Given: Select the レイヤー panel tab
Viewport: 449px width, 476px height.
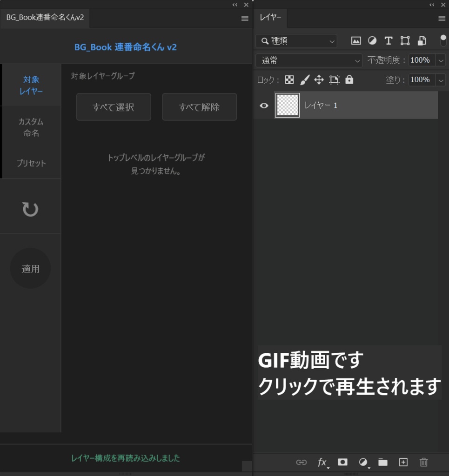Looking at the screenshot, I should 270,18.
